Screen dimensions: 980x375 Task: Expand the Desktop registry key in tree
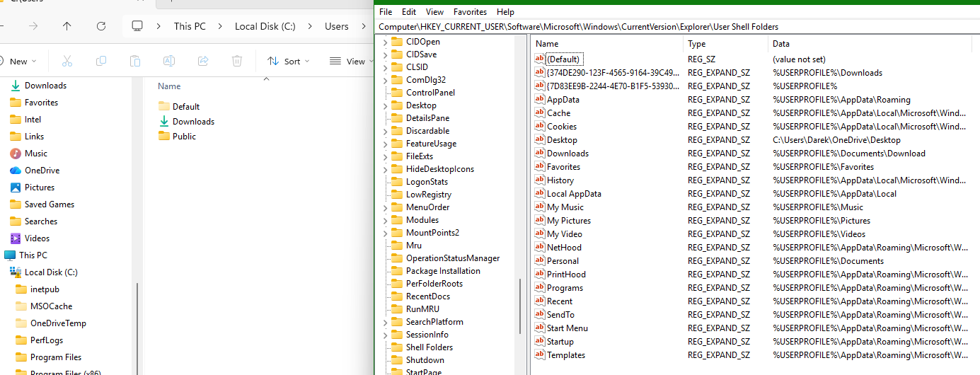[x=386, y=105]
